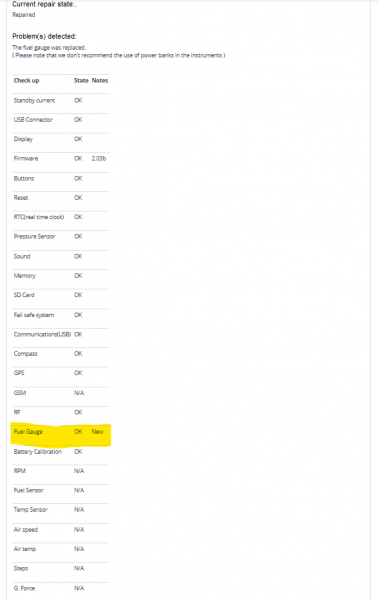This screenshot has width=378, height=600.
Task: Click the 'New' note in Fuel Gauge row
Action: [98, 432]
